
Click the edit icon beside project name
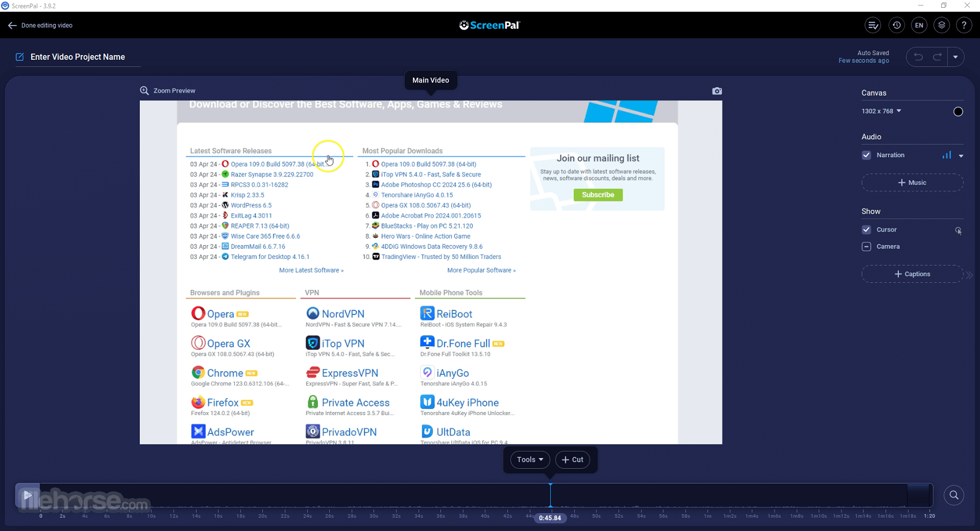[x=20, y=57]
